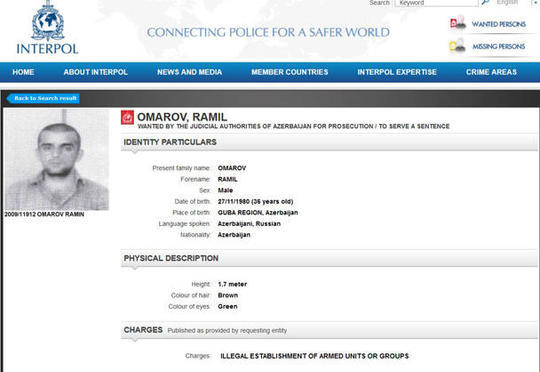Click the Keyword search field

point(436,3)
